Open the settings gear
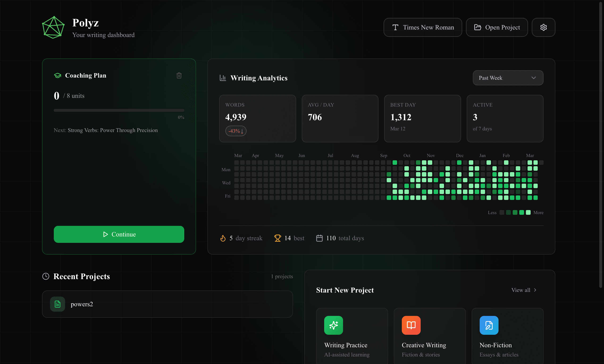The image size is (604, 364). (x=543, y=27)
